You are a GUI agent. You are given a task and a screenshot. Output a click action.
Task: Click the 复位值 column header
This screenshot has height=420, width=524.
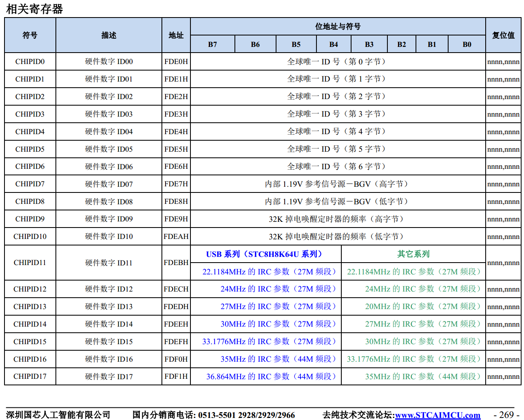tap(503, 35)
